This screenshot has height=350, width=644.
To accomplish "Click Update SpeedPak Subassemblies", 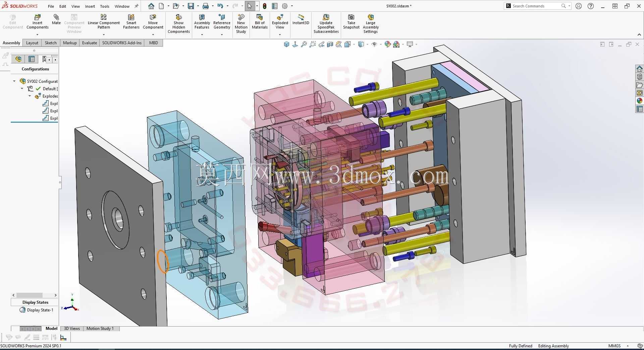I will tap(326, 23).
